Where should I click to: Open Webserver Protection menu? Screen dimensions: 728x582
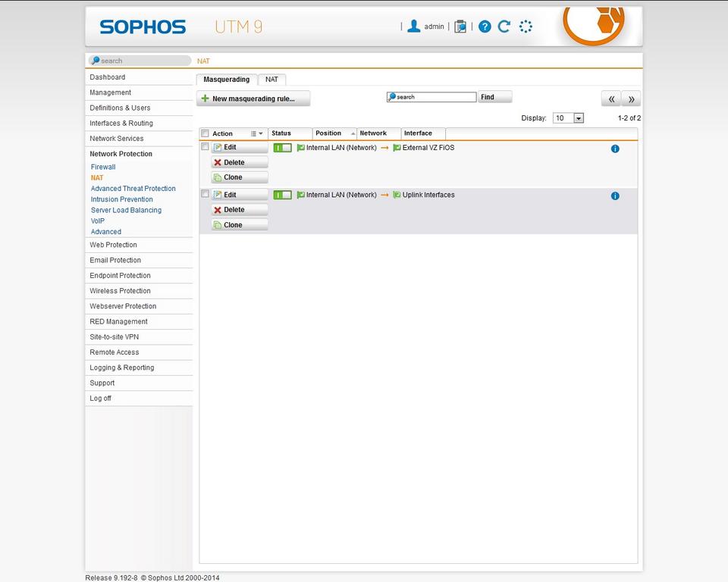click(x=139, y=306)
